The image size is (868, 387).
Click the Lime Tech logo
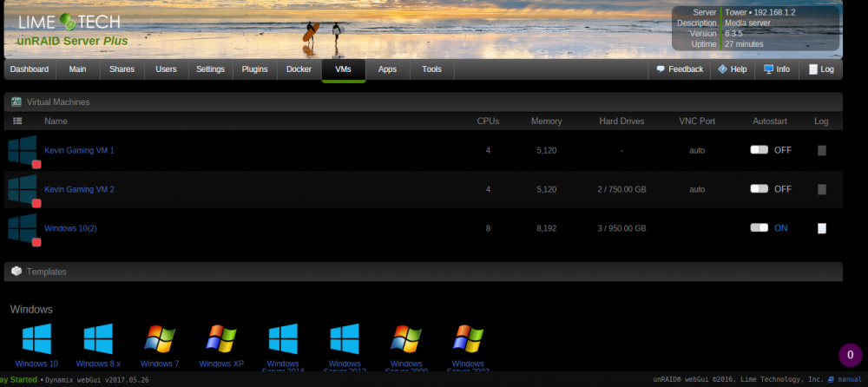(69, 23)
